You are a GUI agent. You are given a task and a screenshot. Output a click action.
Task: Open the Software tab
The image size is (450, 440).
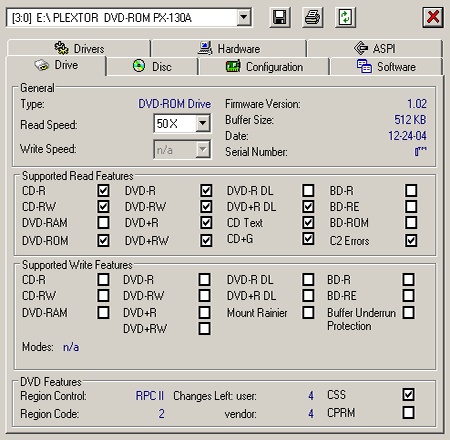(386, 67)
